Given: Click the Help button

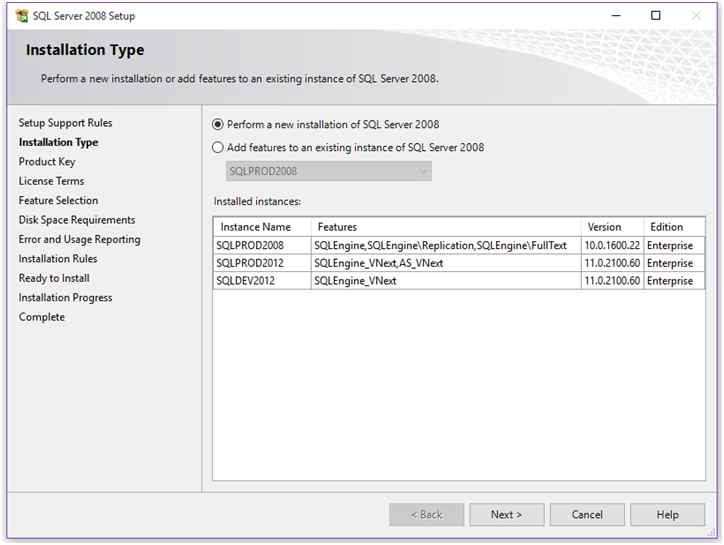Looking at the screenshot, I should [667, 515].
